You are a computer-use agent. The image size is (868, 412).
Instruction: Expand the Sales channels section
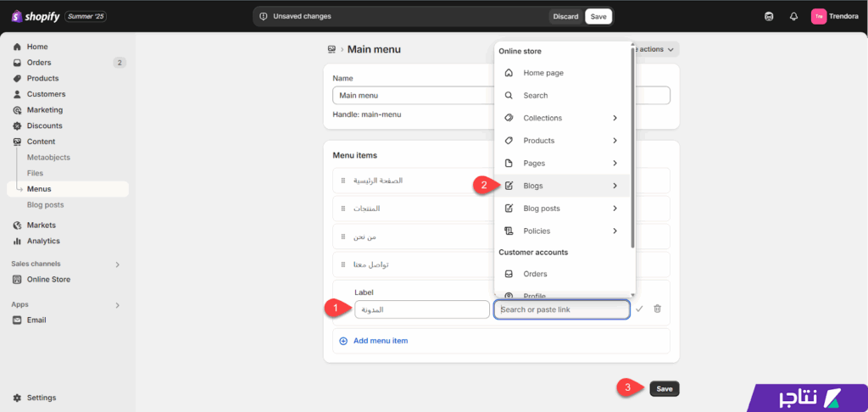point(117,264)
